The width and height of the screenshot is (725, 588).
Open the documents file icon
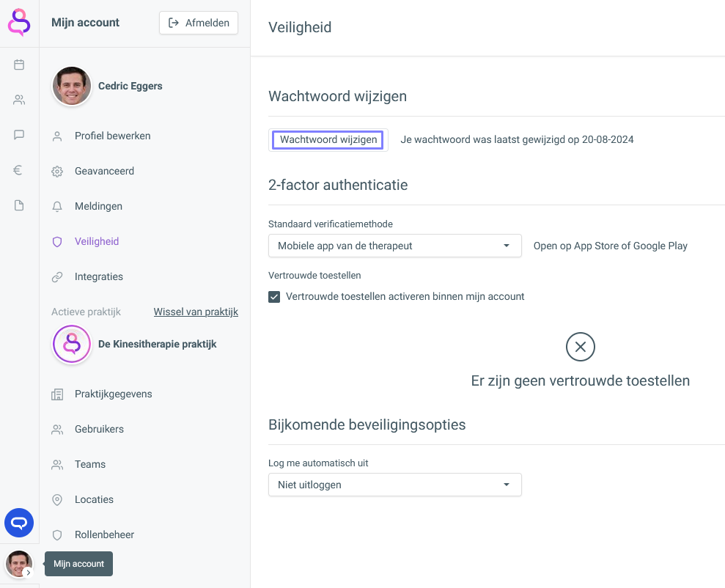click(x=19, y=205)
